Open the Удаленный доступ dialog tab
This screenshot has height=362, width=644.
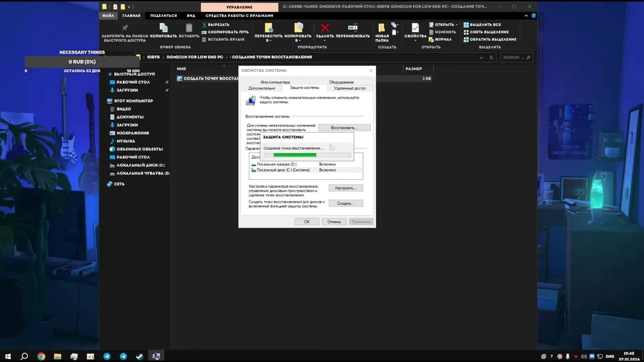coord(350,88)
